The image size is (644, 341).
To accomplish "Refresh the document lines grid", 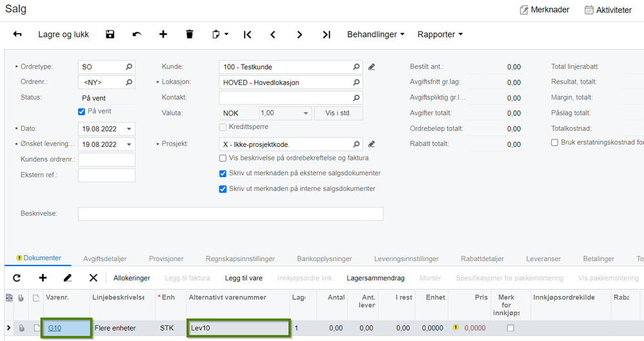I will [x=17, y=278].
